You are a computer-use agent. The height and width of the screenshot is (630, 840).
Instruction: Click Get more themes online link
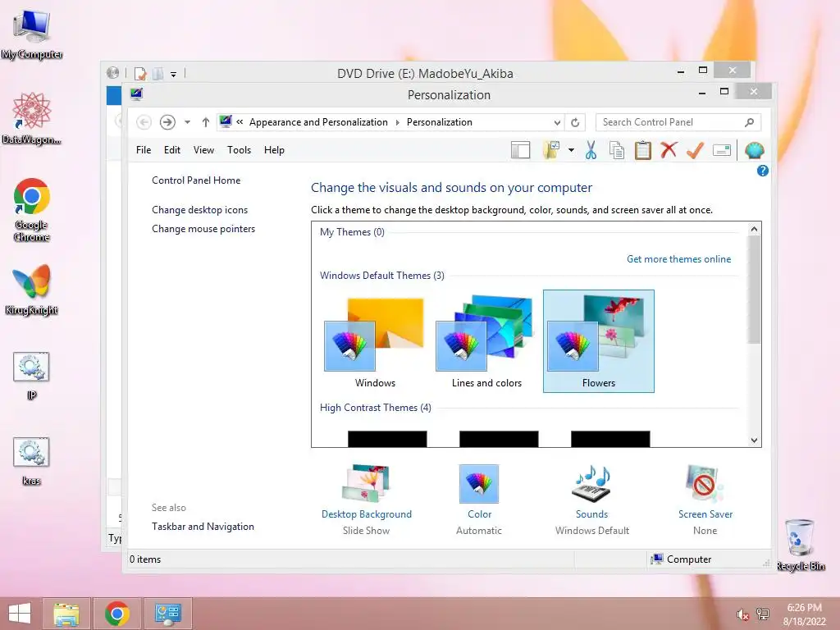[678, 259]
